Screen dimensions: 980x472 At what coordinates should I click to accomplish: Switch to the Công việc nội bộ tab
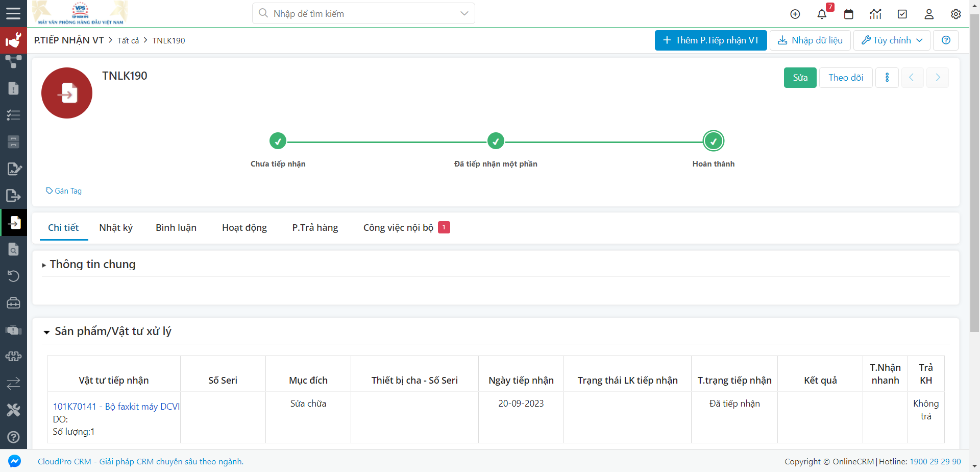pos(406,228)
